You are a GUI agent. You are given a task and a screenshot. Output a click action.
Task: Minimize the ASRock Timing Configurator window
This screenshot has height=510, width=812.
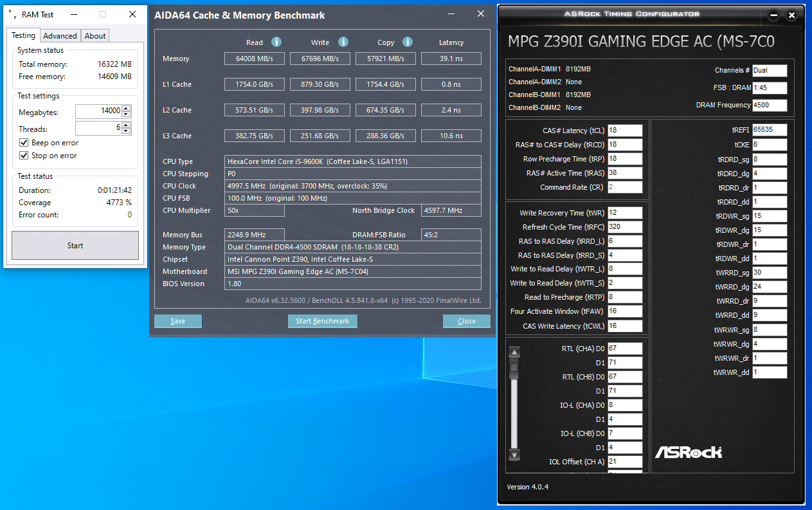click(x=774, y=15)
